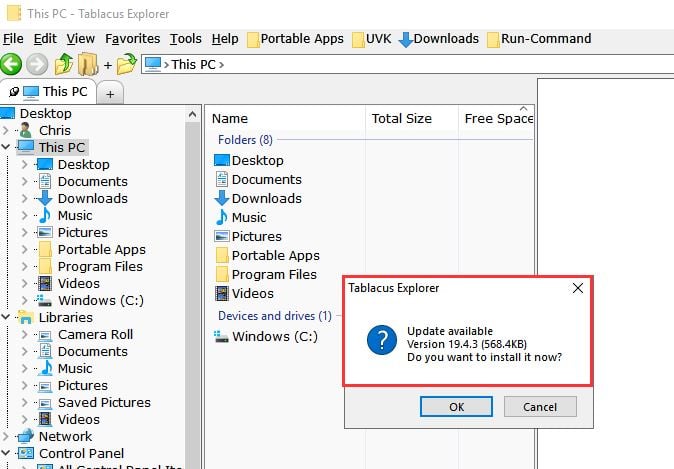Viewport: 674px width, 469px height.
Task: Select Videos under This PC in tree
Action: coord(79,283)
